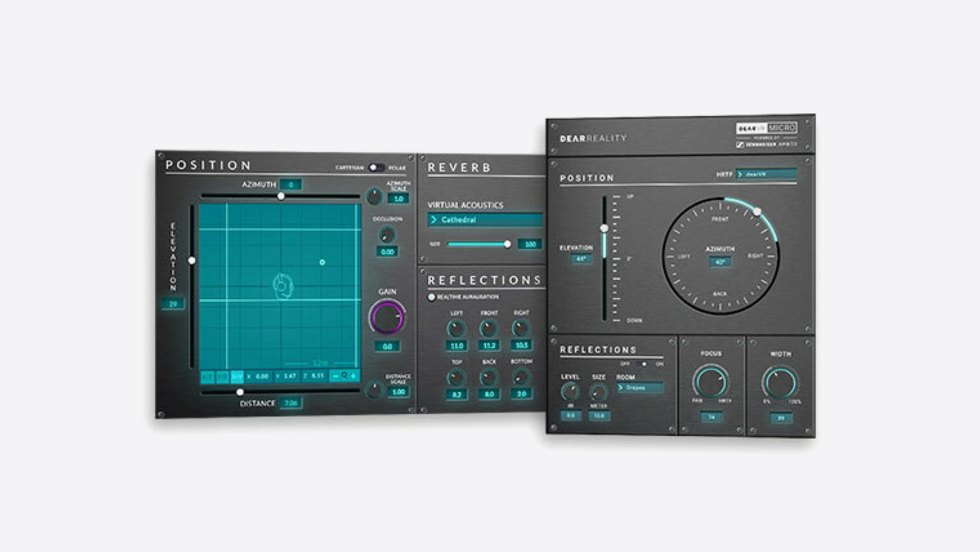This screenshot has height=552, width=980.
Task: Open the Room dropdown in Reflections
Action: pyautogui.click(x=640, y=388)
